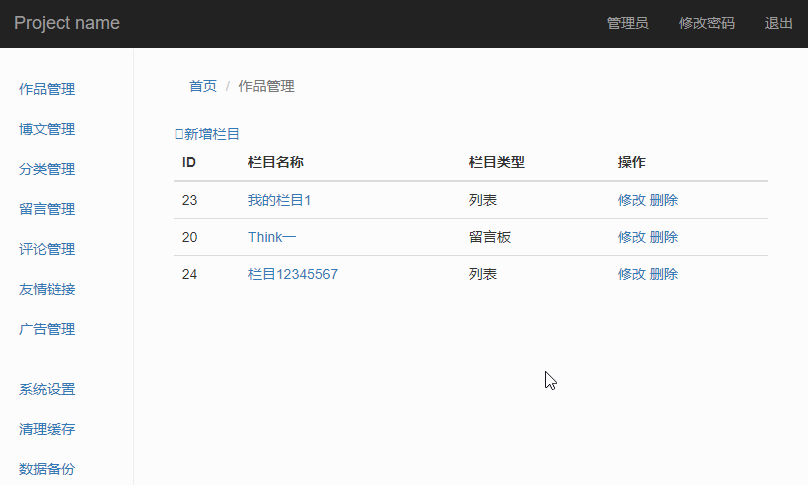Click the 栏目类型 column header

point(497,162)
